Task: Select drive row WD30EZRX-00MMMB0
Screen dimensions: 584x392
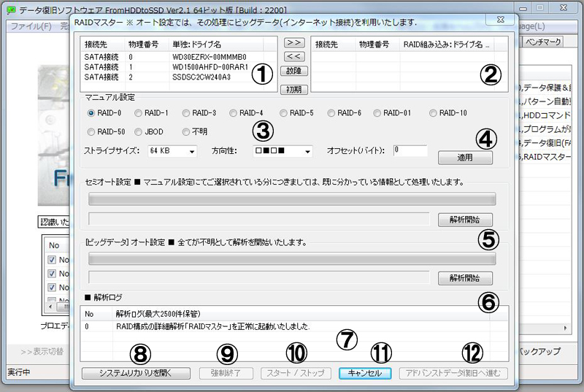Action: point(178,57)
